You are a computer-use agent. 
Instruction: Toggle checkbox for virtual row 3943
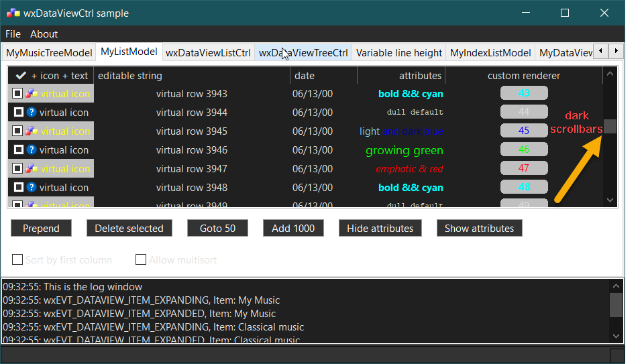click(x=17, y=94)
